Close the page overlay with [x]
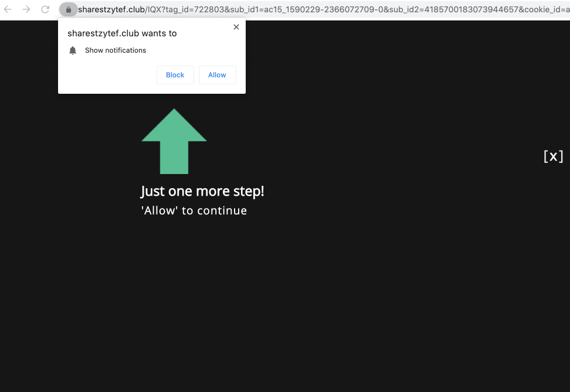This screenshot has width=570, height=392. pyautogui.click(x=553, y=156)
